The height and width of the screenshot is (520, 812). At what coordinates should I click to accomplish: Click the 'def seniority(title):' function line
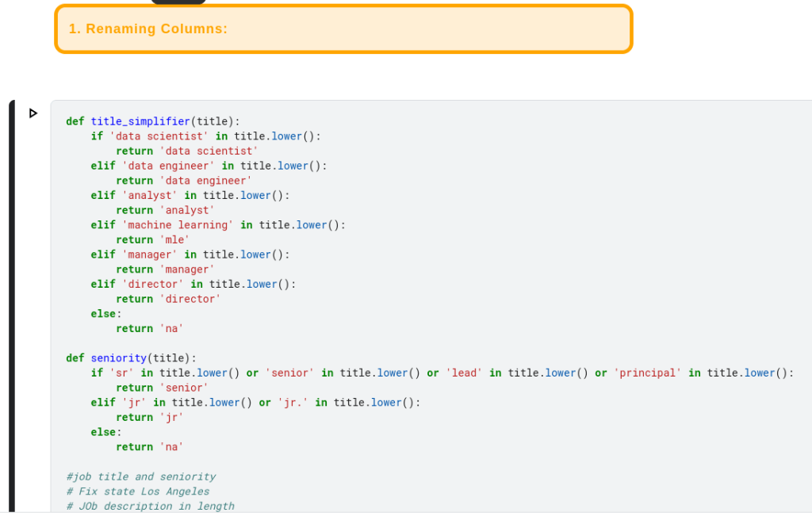click(x=131, y=358)
